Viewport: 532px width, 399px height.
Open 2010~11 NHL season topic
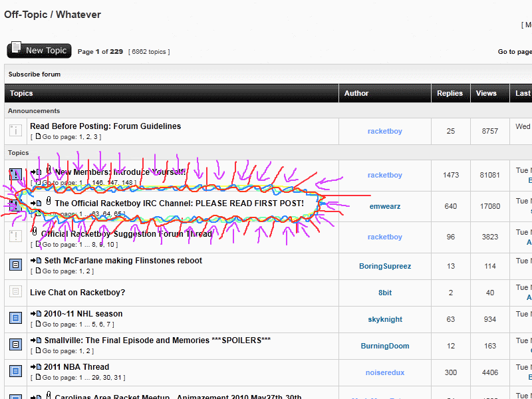pyautogui.click(x=83, y=314)
